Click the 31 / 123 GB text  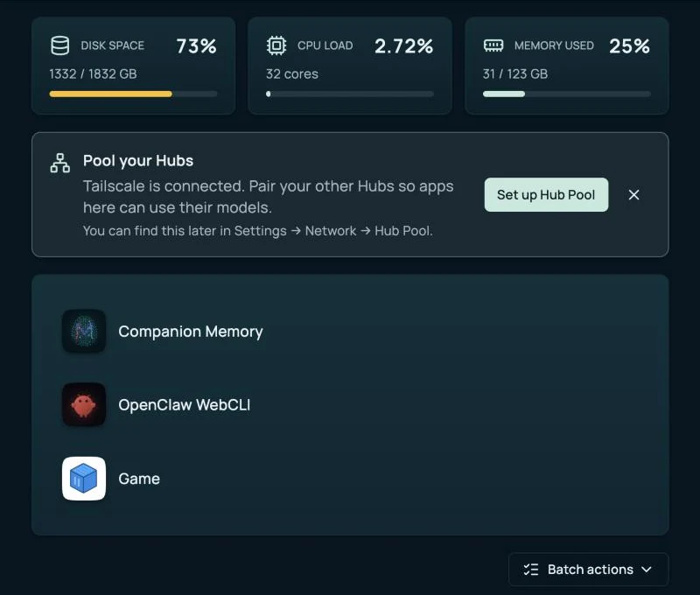point(515,73)
